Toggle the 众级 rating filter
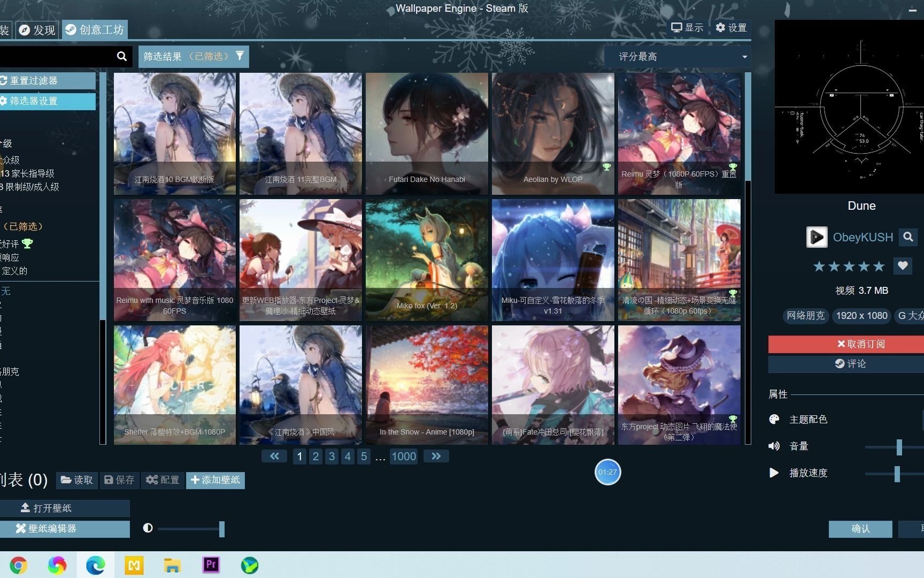924x578 pixels. [10, 159]
